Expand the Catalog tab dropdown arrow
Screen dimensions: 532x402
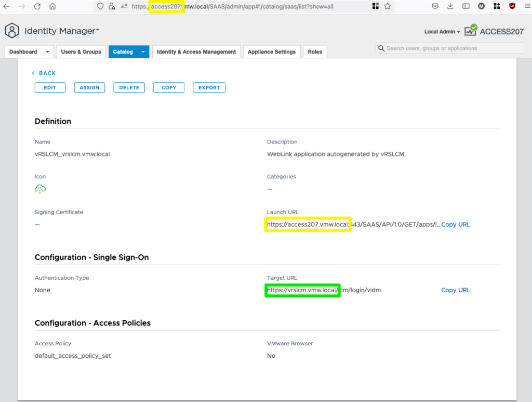click(x=143, y=51)
